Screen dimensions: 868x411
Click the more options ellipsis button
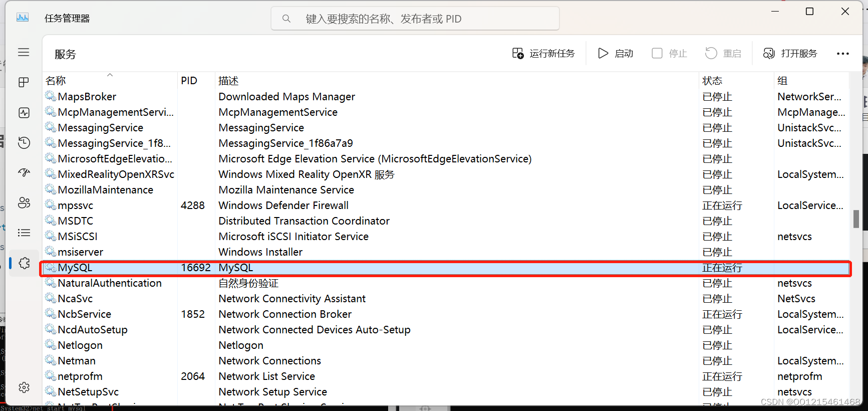pyautogui.click(x=843, y=54)
